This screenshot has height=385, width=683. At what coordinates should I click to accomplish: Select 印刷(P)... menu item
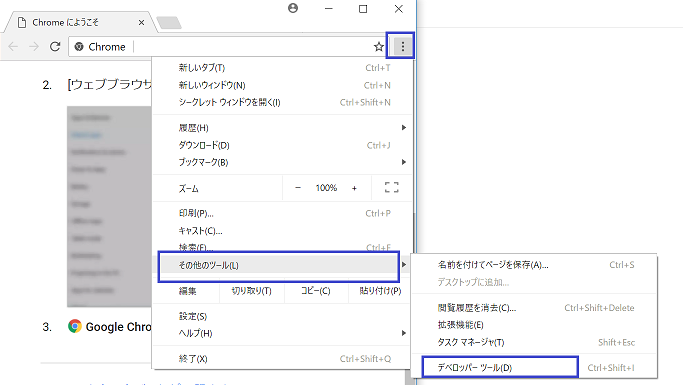click(282, 213)
